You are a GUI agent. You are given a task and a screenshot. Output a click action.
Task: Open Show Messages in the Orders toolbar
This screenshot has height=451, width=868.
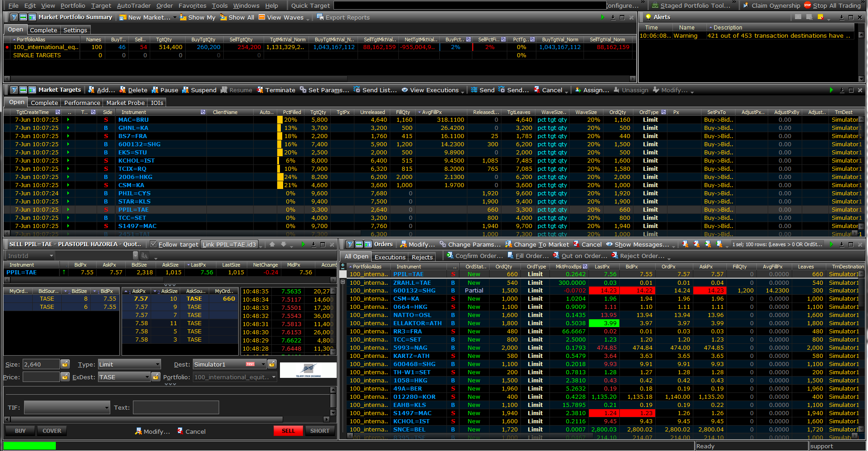[638, 244]
